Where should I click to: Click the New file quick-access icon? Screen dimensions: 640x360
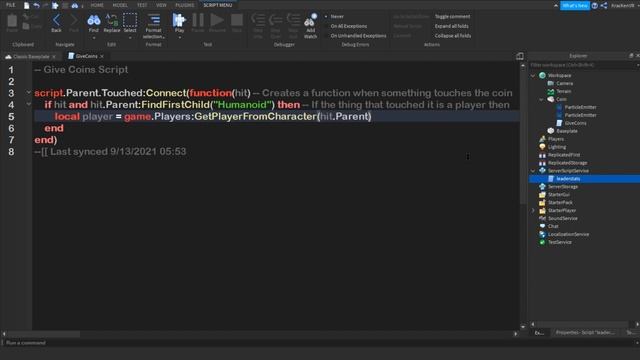tap(27, 5)
